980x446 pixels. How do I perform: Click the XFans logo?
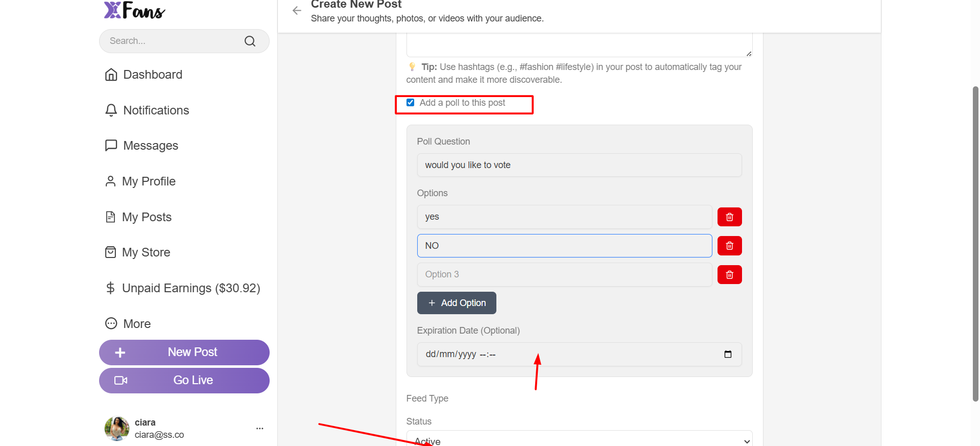tap(135, 10)
